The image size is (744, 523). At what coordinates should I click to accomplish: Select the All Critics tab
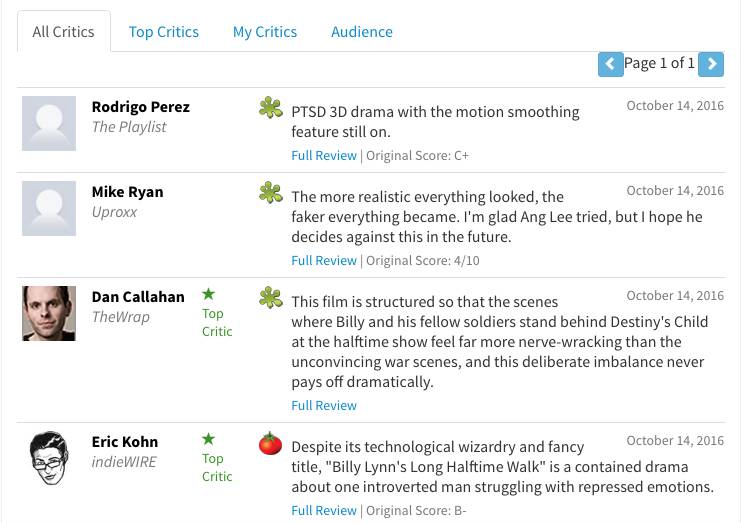click(x=63, y=32)
